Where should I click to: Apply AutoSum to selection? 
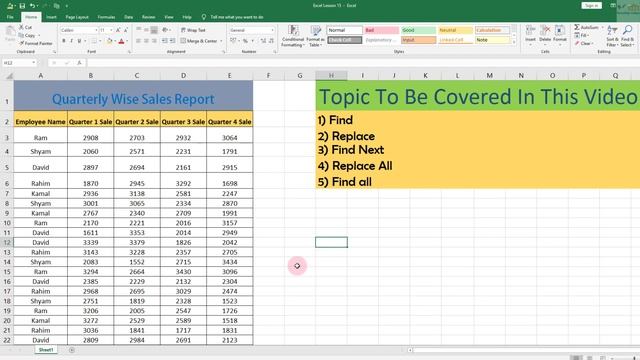(587, 27)
